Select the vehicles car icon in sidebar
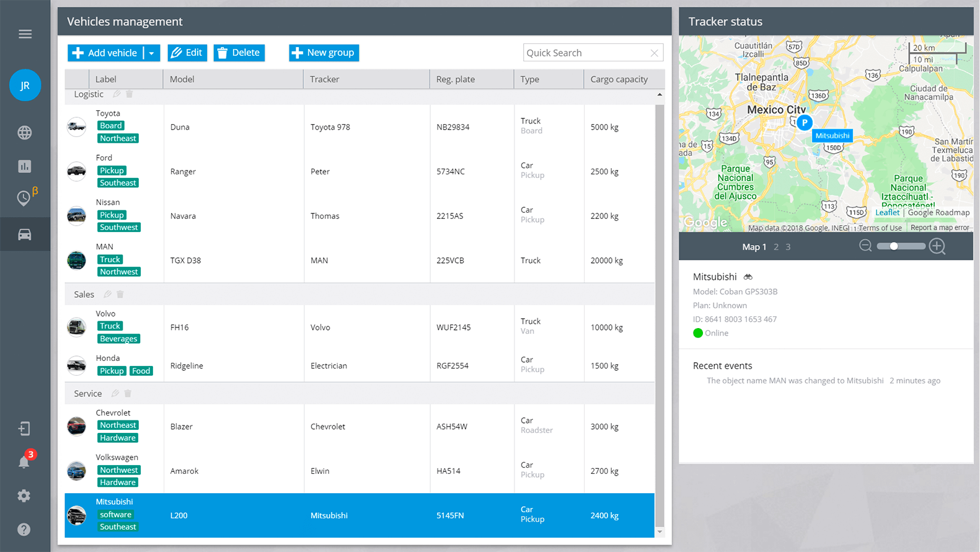980x552 pixels. (25, 234)
